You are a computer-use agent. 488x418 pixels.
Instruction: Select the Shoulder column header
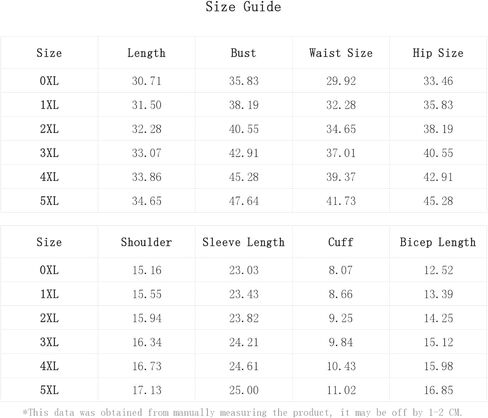click(146, 242)
